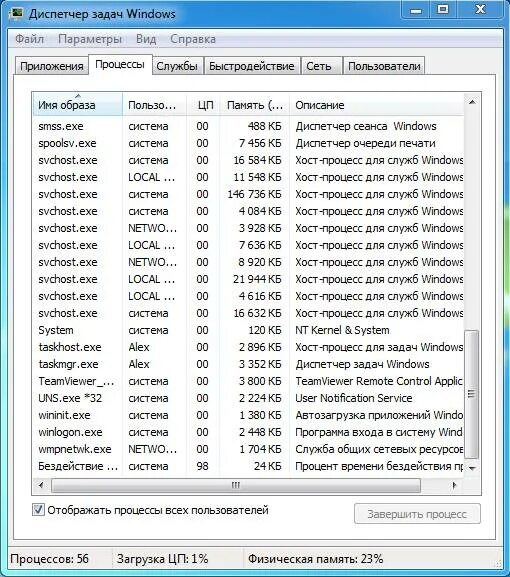Select the UNS.exe *32 process
Viewport: 510px width, 577px height.
point(248,398)
